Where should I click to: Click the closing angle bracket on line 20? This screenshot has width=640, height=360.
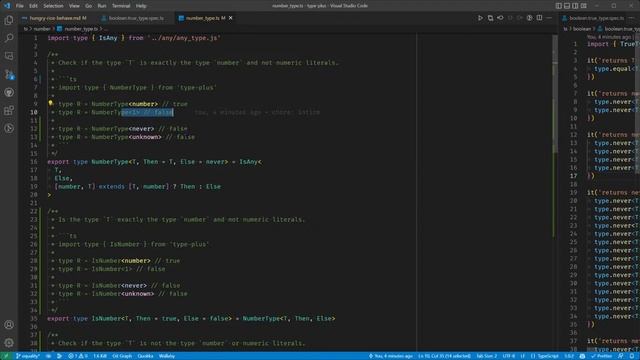click(49, 195)
